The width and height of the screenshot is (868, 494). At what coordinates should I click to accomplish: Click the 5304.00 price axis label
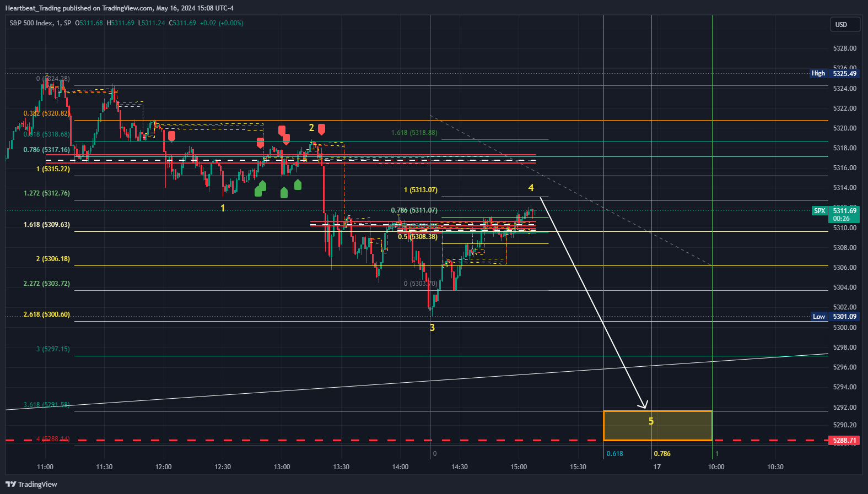click(x=845, y=287)
